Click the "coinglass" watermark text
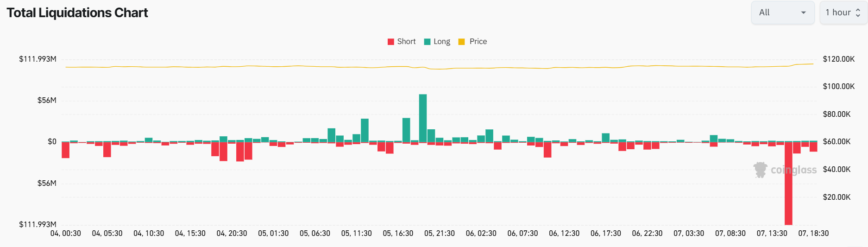This screenshot has width=868, height=247. pos(793,170)
